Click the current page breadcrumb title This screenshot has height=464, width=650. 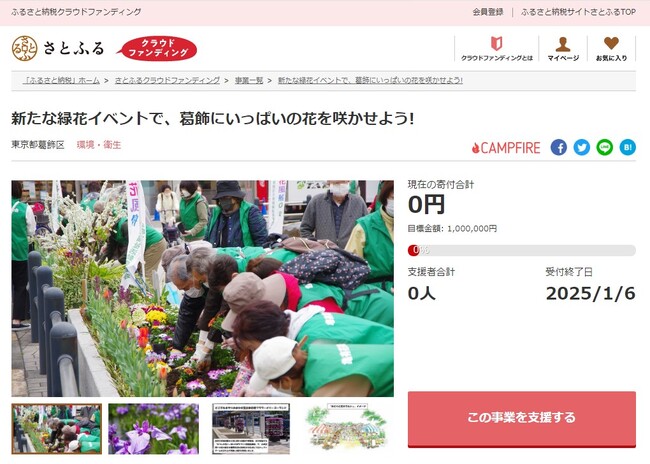(370, 80)
